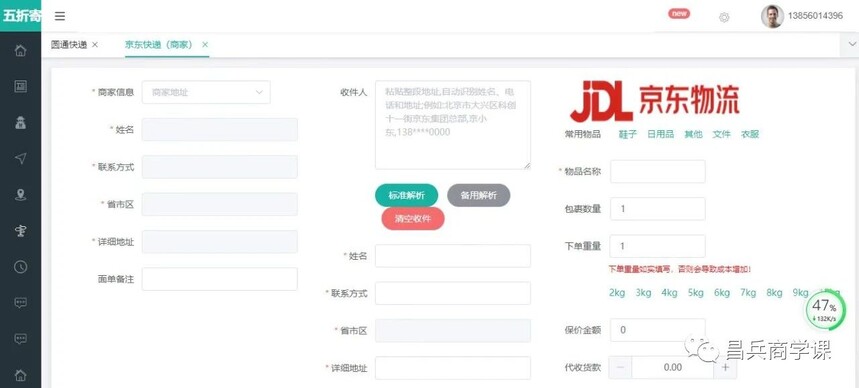Open the signpost icon in the sidebar

pyautogui.click(x=20, y=231)
